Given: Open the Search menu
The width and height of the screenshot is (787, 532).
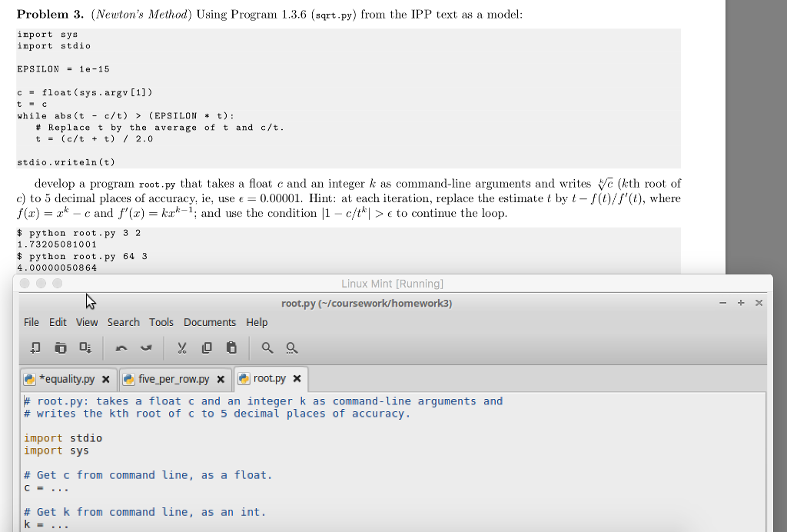Looking at the screenshot, I should point(123,322).
